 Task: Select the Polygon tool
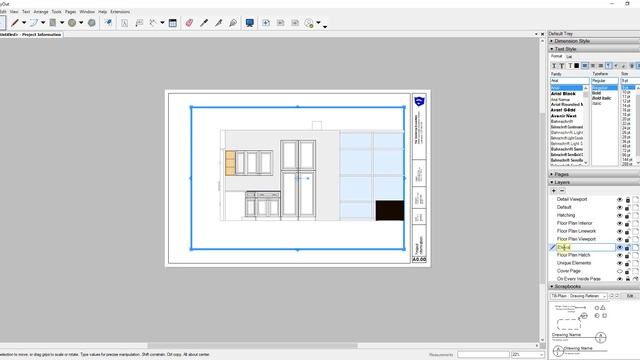[91, 23]
